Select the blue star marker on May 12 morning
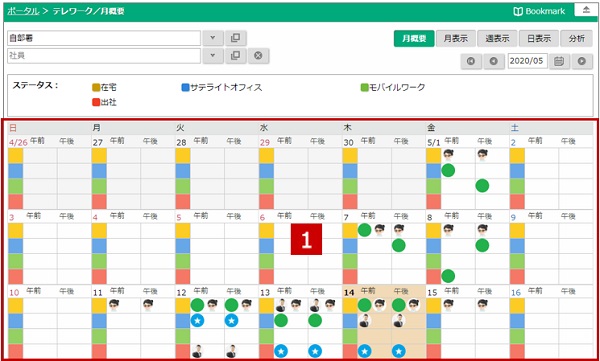The image size is (600, 361). [197, 321]
